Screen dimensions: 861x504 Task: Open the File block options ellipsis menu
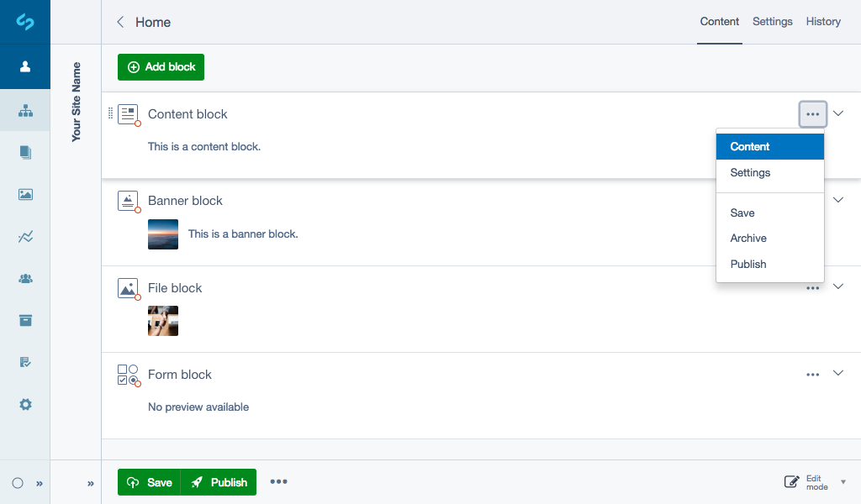812,286
